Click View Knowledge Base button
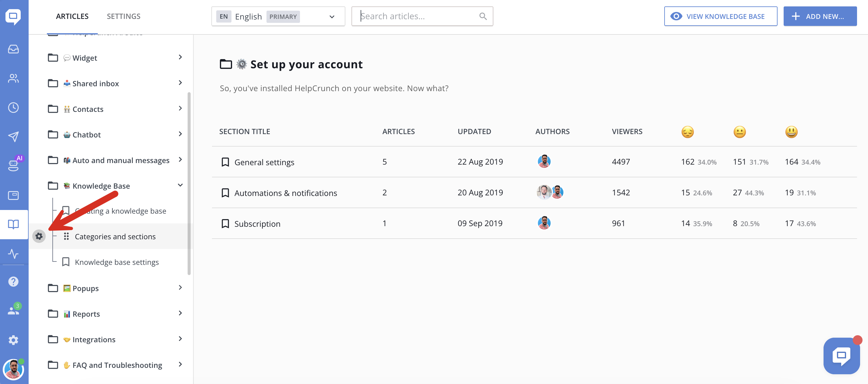This screenshot has height=384, width=868. [720, 16]
